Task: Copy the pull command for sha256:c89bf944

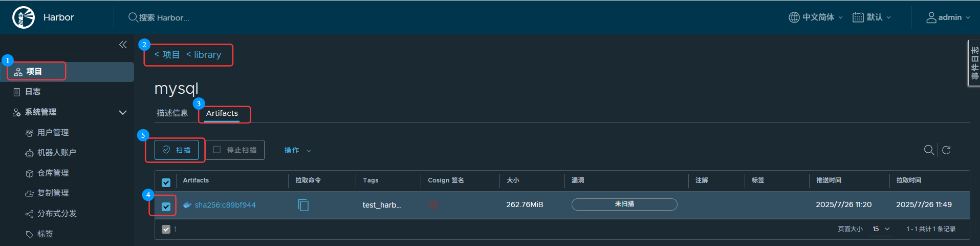Action: click(x=303, y=205)
